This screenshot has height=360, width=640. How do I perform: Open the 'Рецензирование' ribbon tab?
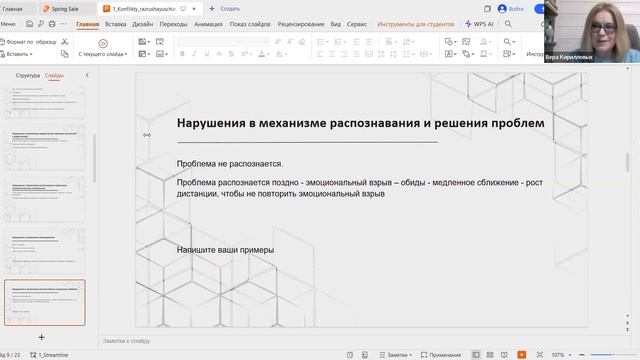point(301,24)
